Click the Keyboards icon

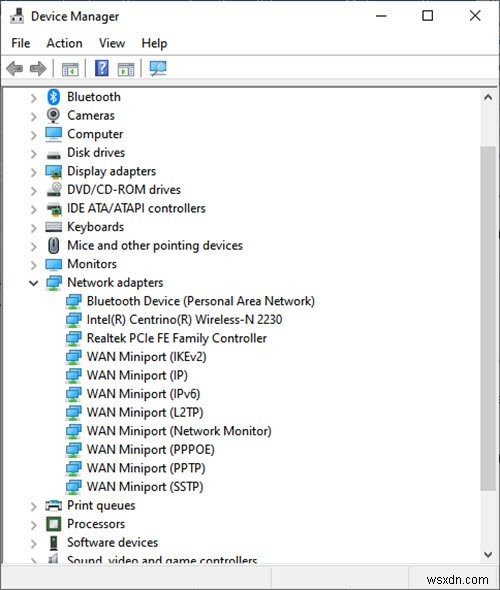[53, 227]
